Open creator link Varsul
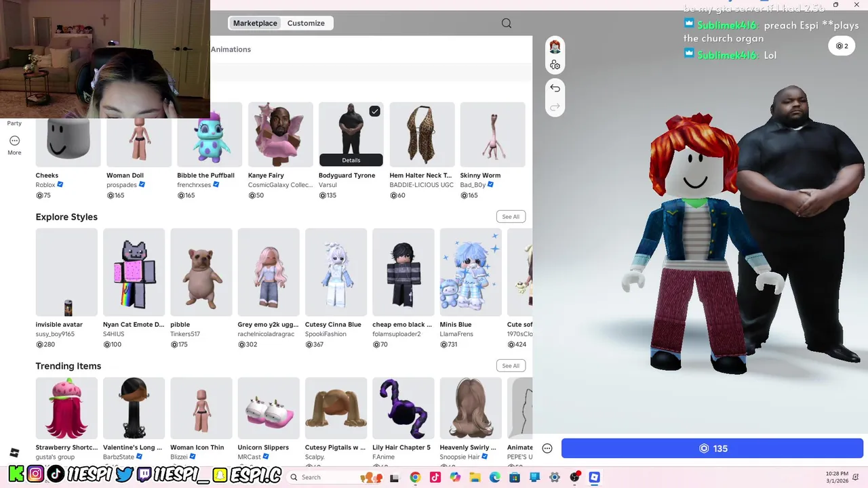 pos(328,185)
